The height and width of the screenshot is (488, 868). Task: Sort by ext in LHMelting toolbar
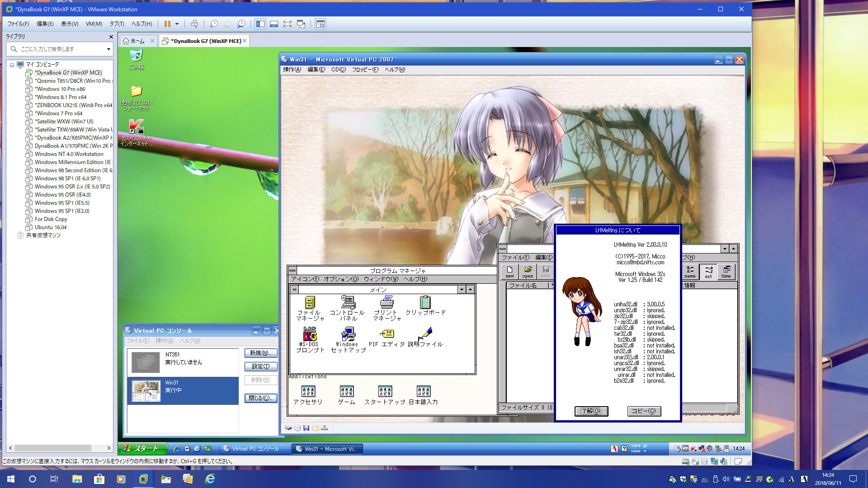(x=708, y=272)
